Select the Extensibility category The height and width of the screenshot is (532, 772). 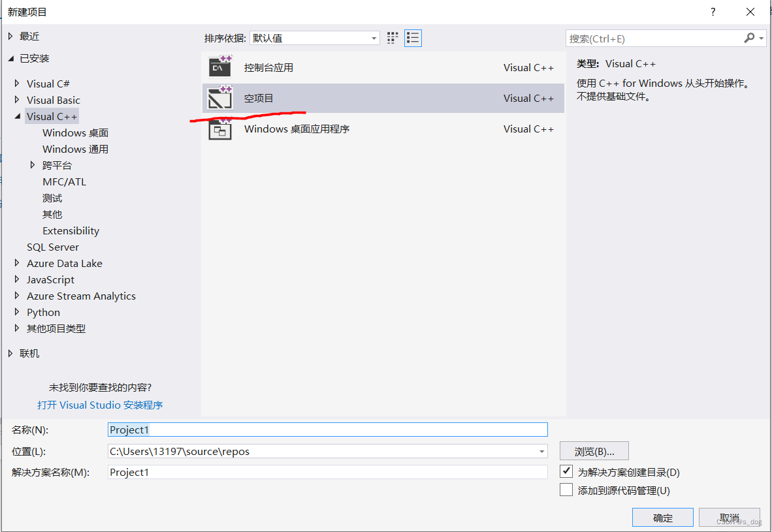tap(71, 230)
